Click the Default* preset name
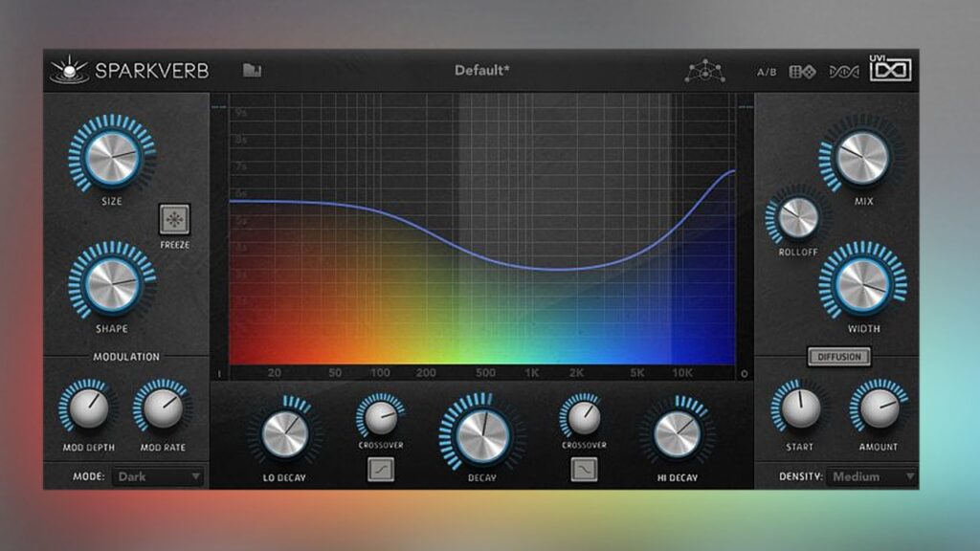The image size is (980, 551). point(482,71)
